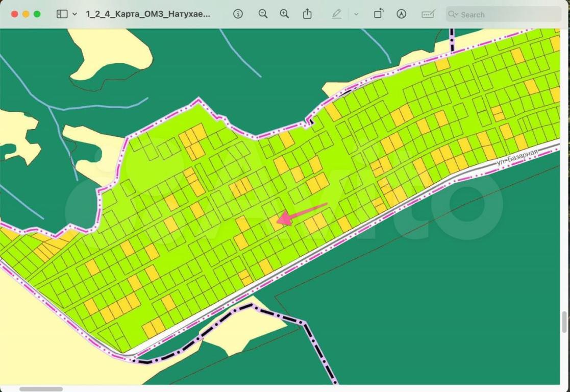The height and width of the screenshot is (392, 570).
Task: Zoom out using the magnifier minus icon
Action: pos(263,14)
